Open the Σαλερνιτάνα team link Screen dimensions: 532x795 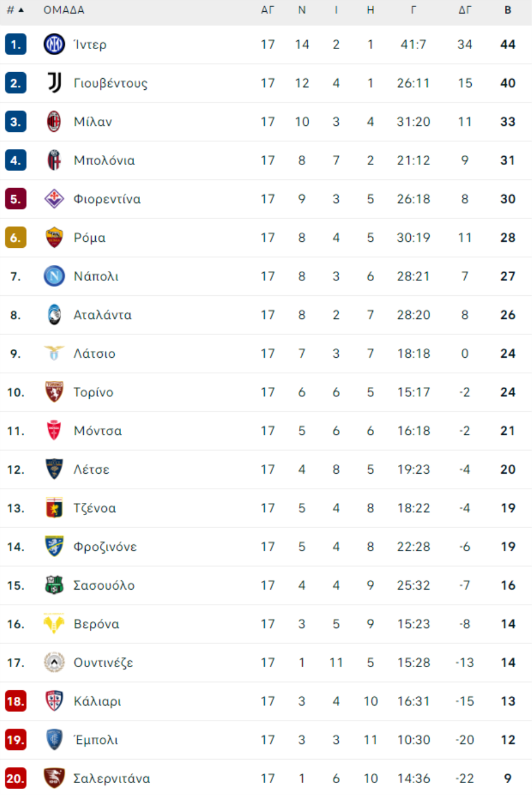click(112, 778)
